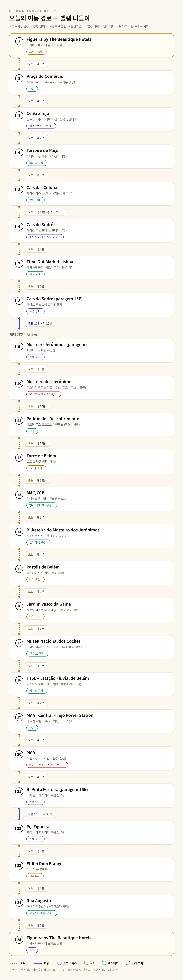Open the El-Rei Dom Frango card
Screen dimensions: 183x980
click(x=91, y=870)
